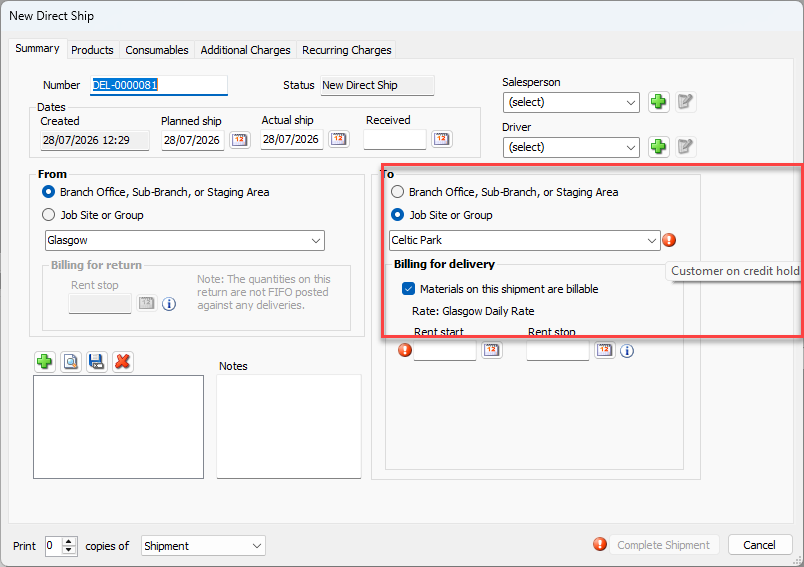Save the attachment to disk
The image size is (804, 567).
(x=97, y=362)
